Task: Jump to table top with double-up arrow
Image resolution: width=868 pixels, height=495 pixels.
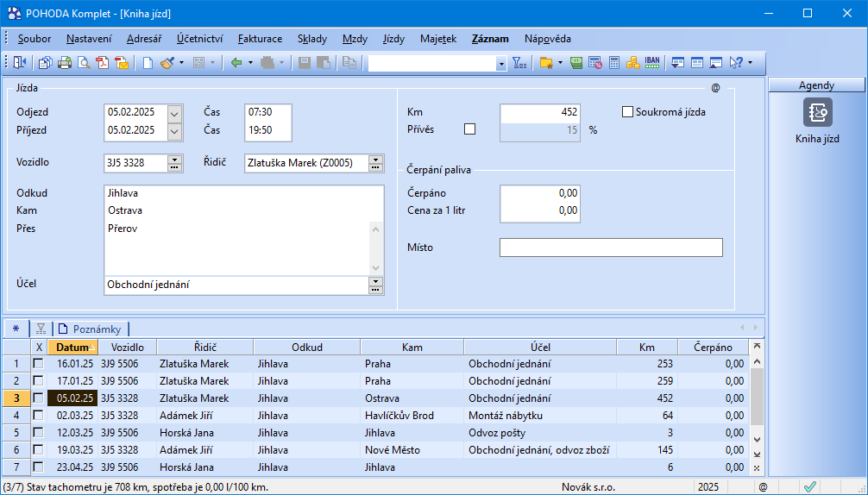Action: pyautogui.click(x=757, y=346)
